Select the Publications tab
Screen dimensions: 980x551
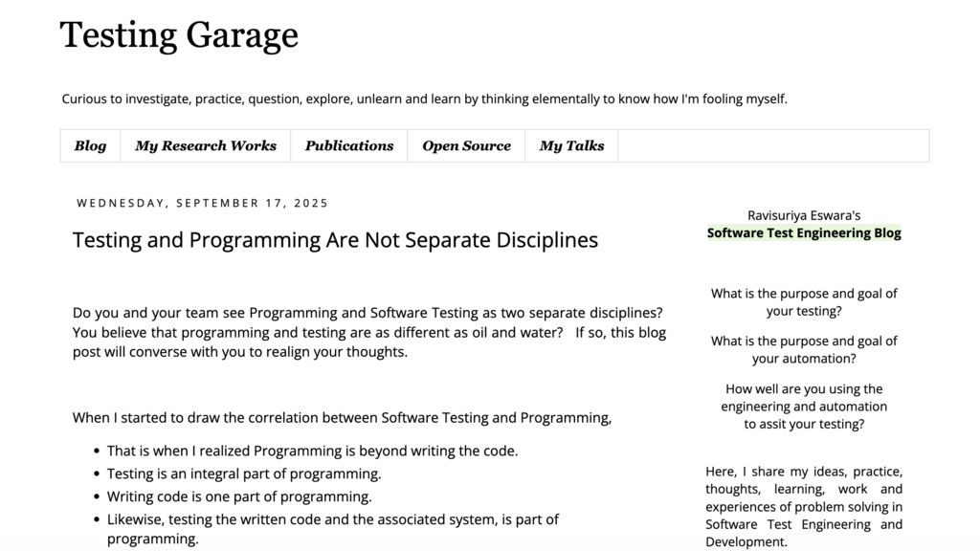point(348,145)
